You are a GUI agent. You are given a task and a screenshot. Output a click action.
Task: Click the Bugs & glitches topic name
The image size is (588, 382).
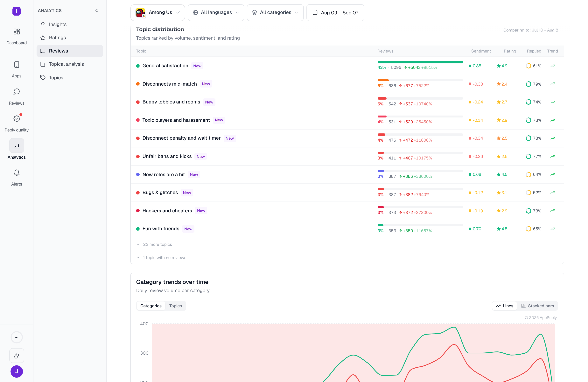[160, 193]
